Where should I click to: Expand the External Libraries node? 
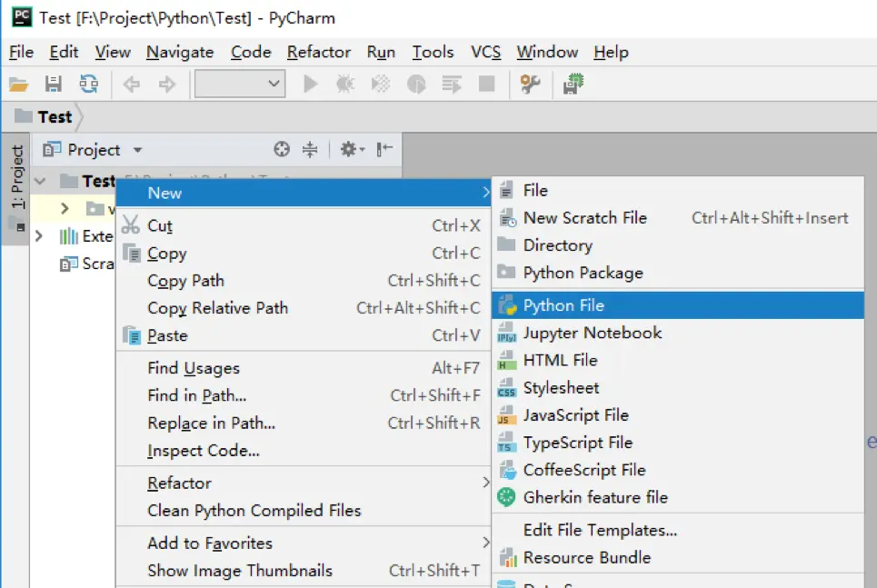tap(38, 236)
